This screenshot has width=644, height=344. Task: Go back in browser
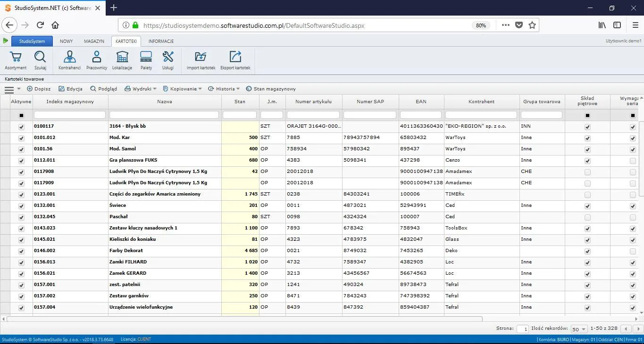(9, 25)
